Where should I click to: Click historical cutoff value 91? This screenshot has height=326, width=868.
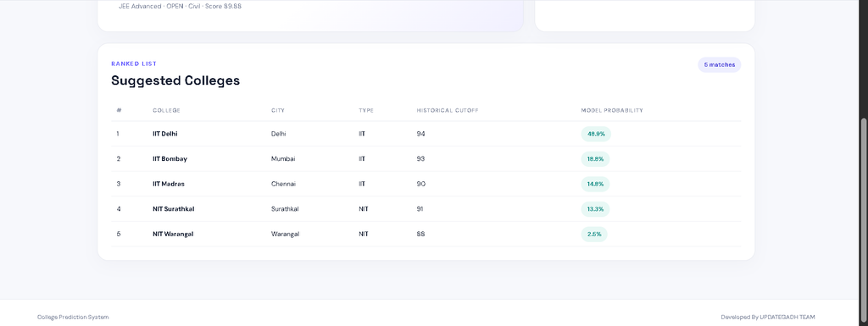[420, 209]
